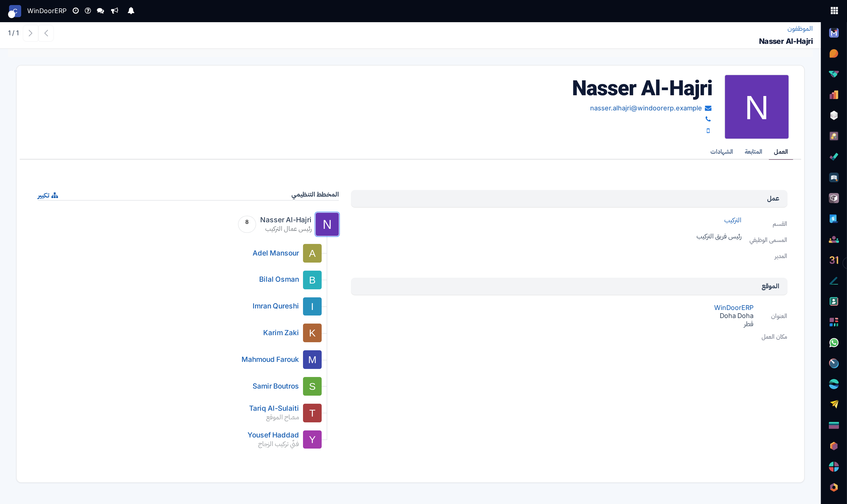Open the Calendar 31 app icon
The height and width of the screenshot is (504, 847).
834,260
